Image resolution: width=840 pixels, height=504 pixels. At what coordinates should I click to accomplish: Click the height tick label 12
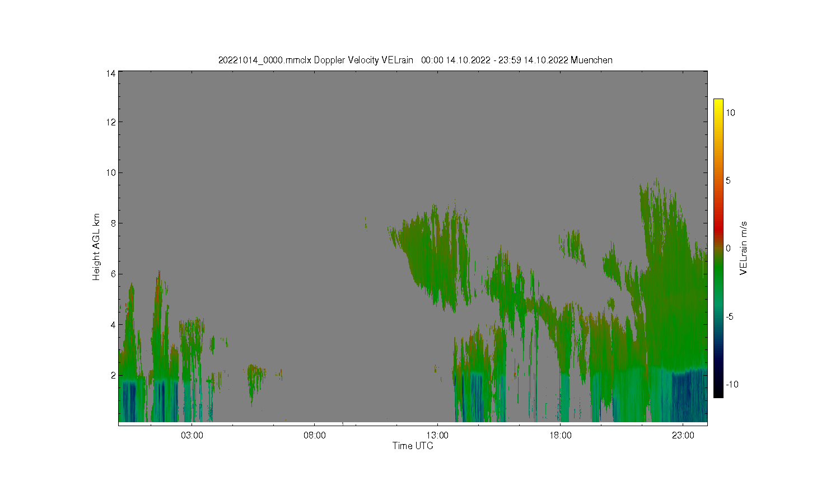coord(111,122)
